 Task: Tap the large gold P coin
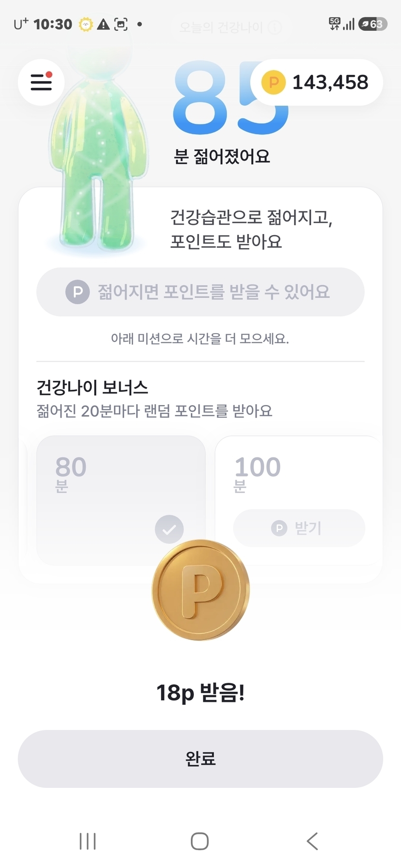point(200,590)
